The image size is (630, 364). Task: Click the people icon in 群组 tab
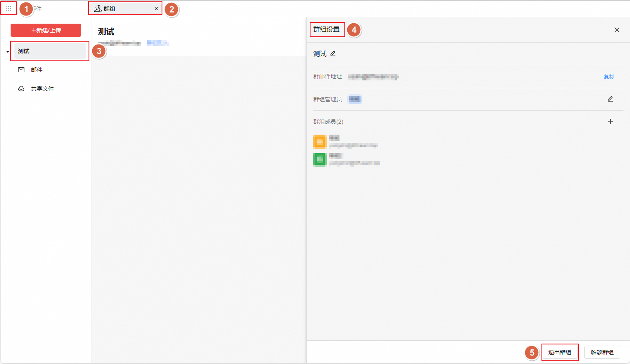(x=98, y=9)
